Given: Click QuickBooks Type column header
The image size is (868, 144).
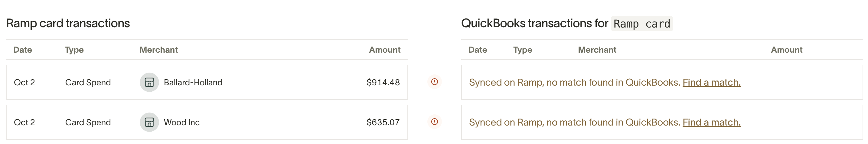Looking at the screenshot, I should coord(523,50).
